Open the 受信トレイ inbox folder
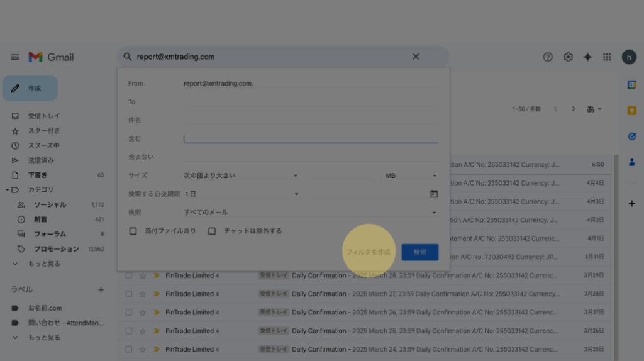This screenshot has height=361, width=644. pyautogui.click(x=44, y=116)
